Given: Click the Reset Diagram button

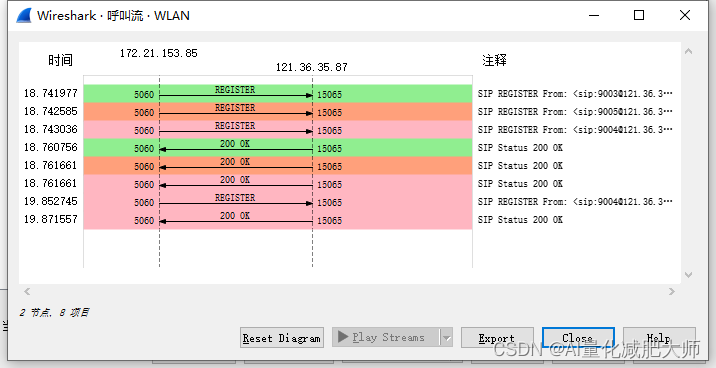Looking at the screenshot, I should pos(282,338).
